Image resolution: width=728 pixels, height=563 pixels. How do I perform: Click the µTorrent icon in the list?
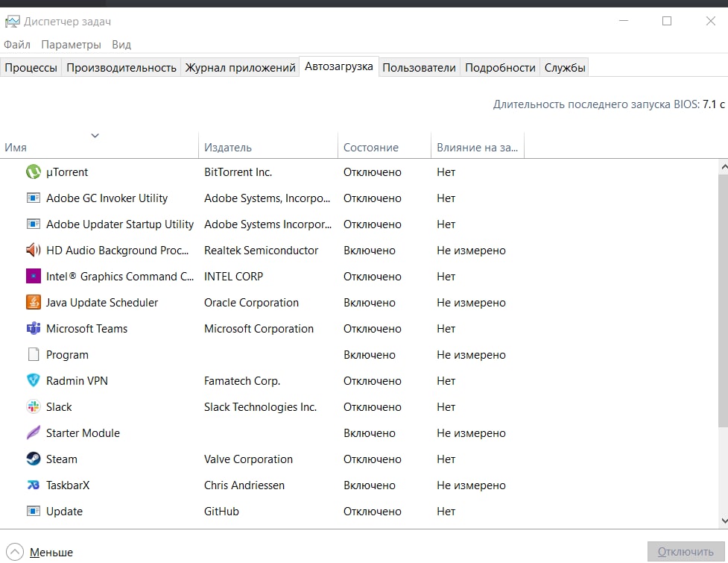tap(34, 172)
